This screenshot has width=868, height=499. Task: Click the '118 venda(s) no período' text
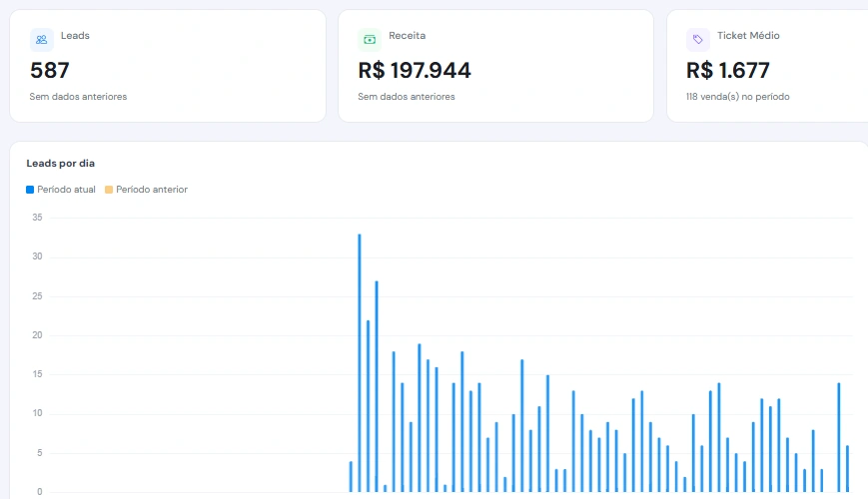click(x=738, y=97)
